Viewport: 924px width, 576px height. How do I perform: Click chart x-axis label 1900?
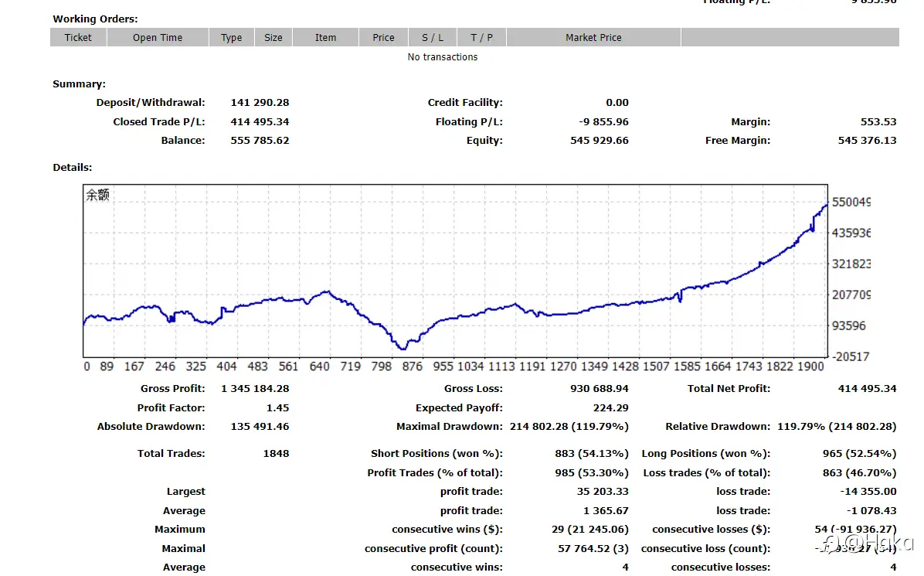(810, 366)
